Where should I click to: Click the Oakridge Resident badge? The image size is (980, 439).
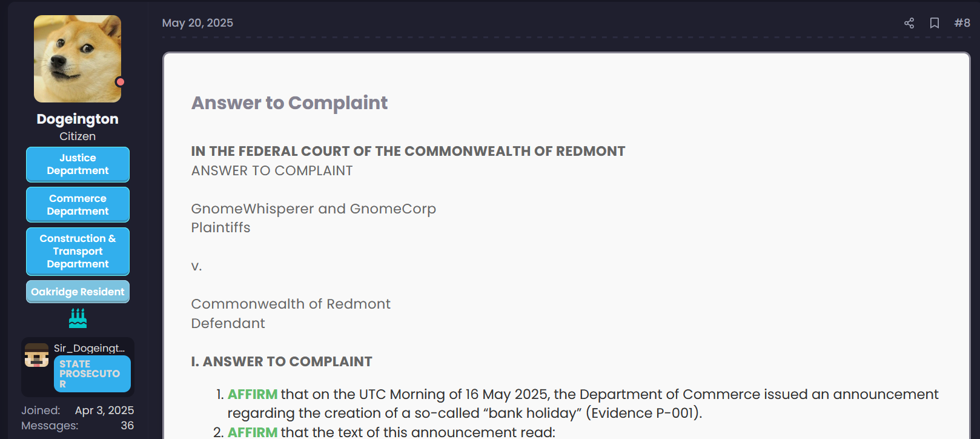(x=78, y=292)
